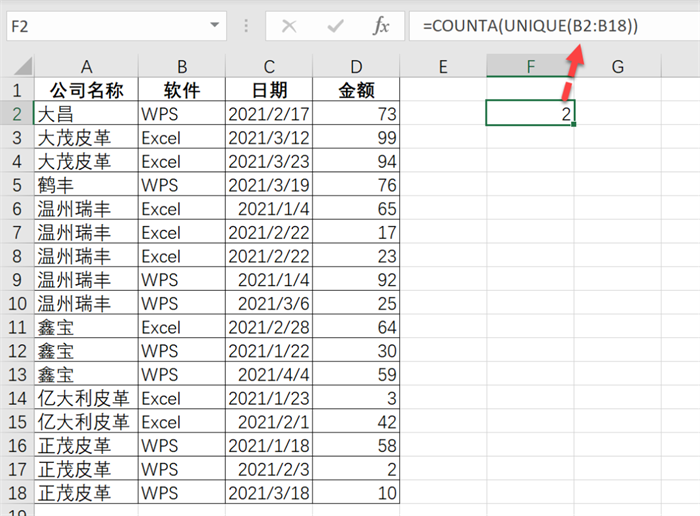Click the Insert Function fx icon

[x=381, y=26]
